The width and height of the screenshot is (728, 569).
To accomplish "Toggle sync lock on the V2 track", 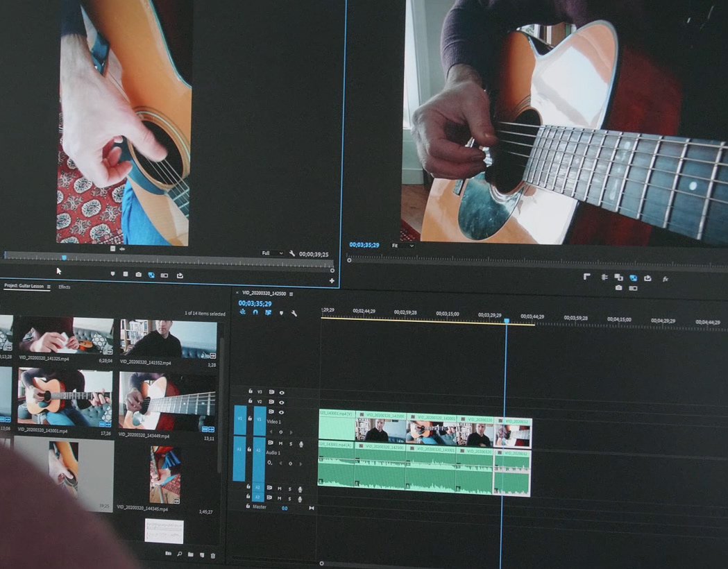I will pyautogui.click(x=271, y=402).
